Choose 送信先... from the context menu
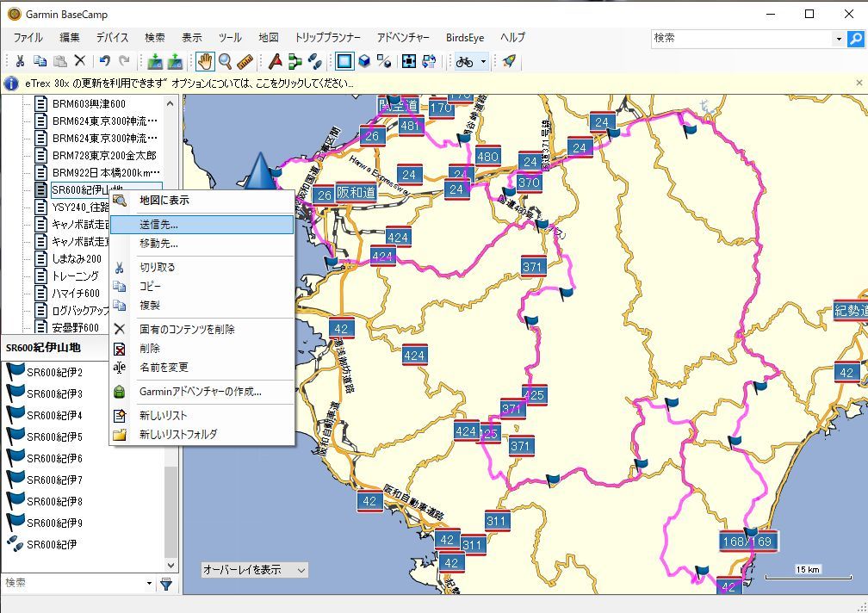 [x=159, y=224]
